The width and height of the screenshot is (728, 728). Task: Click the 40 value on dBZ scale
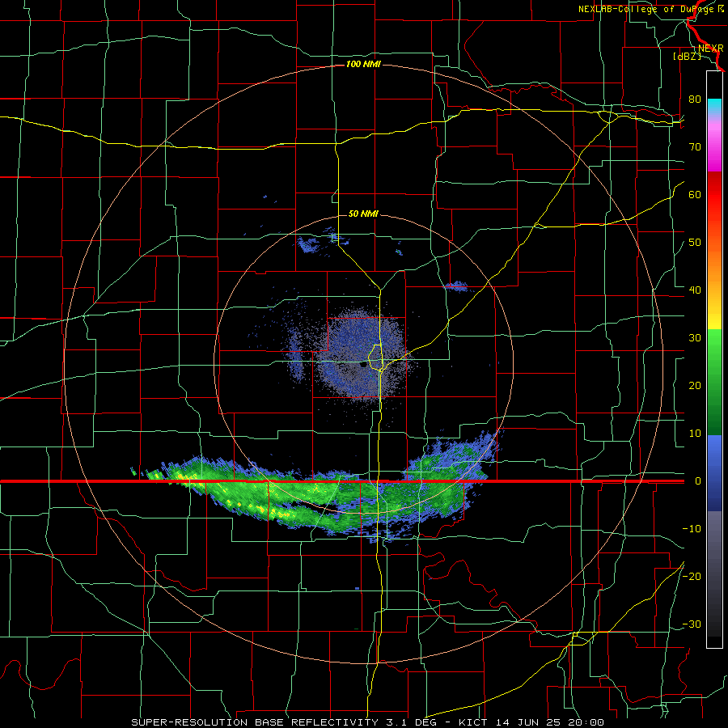pyautogui.click(x=695, y=290)
